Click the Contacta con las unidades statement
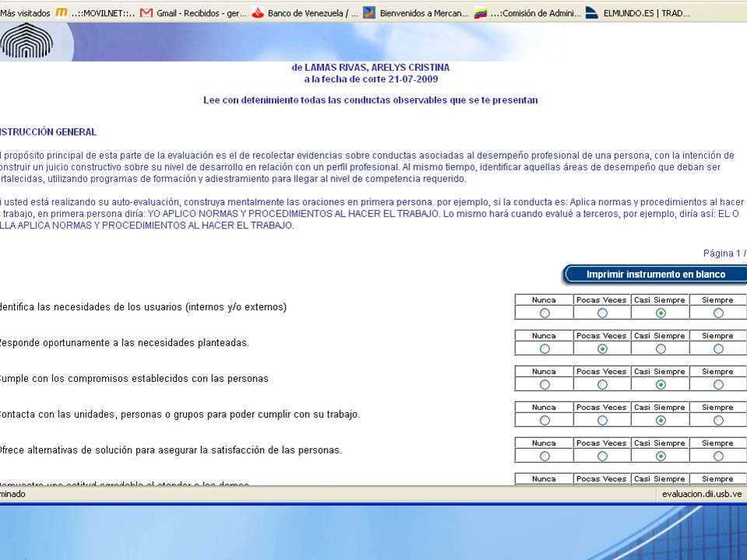 coord(180,415)
